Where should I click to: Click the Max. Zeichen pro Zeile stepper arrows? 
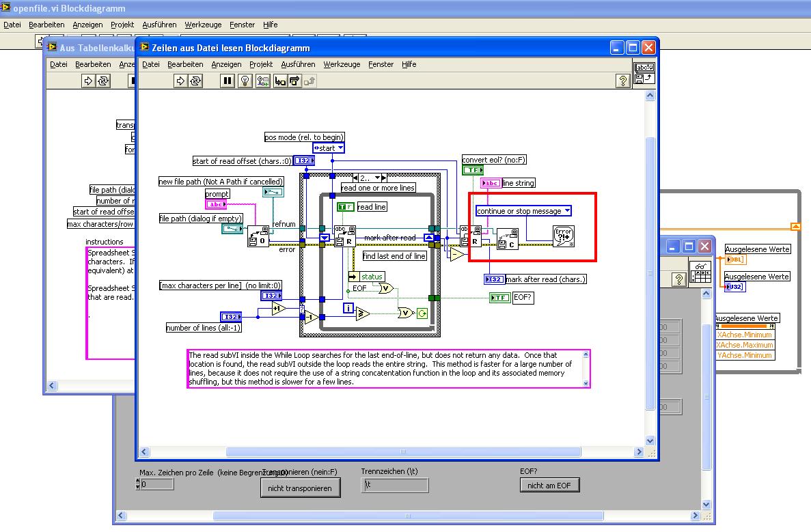(x=137, y=484)
